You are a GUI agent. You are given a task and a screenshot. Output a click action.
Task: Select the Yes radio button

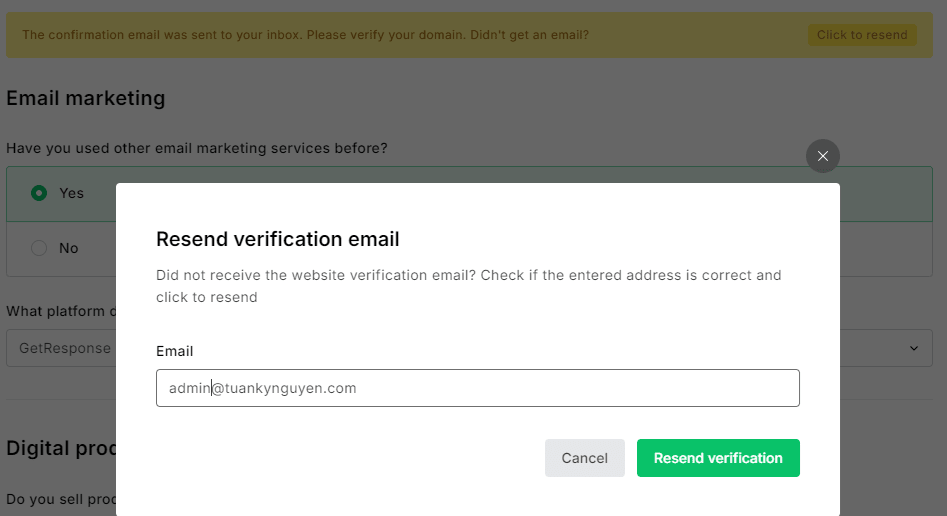[39, 193]
